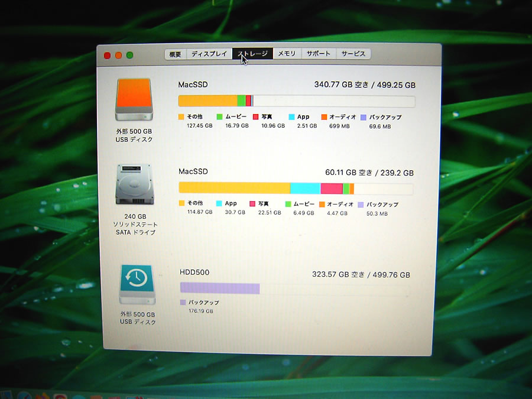Click MacSSD name of the 499.25 GB volume
Viewport: 532px width, 399px height.
193,85
